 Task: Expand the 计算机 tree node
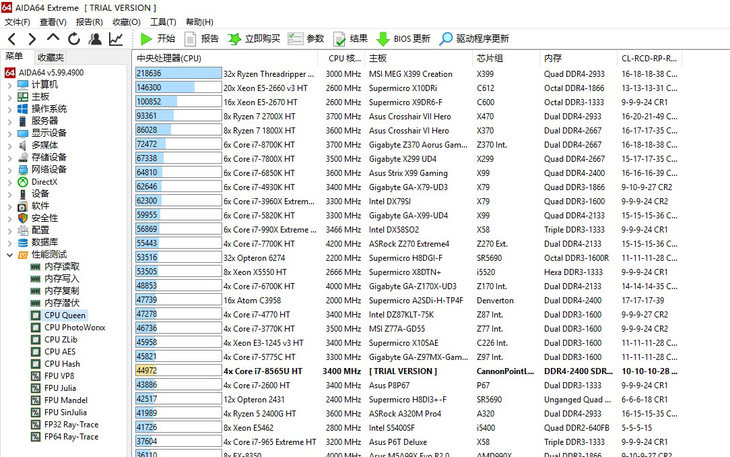(x=10, y=85)
